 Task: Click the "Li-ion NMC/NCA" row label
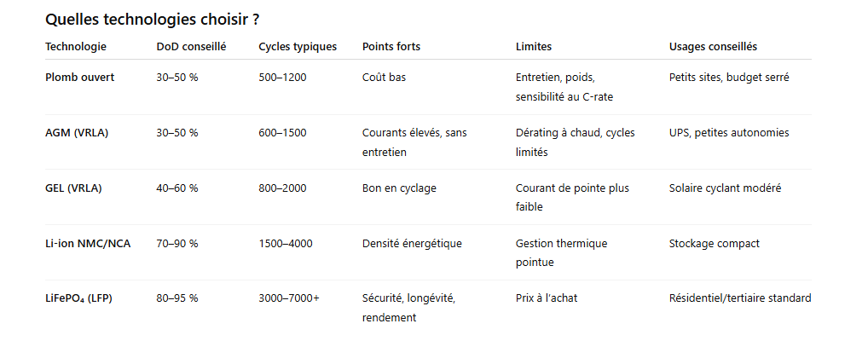(x=87, y=244)
